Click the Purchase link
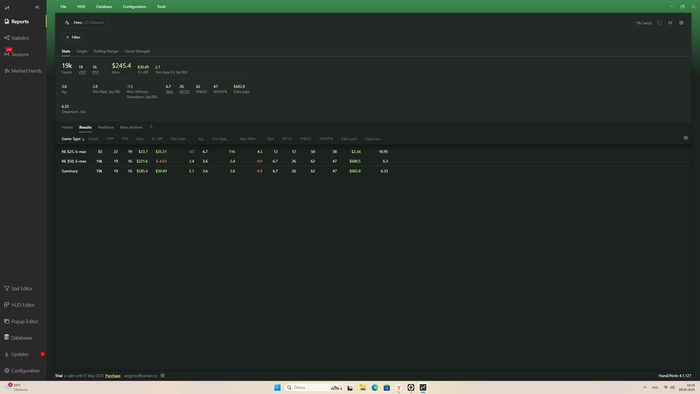The width and height of the screenshot is (700, 394). point(112,376)
